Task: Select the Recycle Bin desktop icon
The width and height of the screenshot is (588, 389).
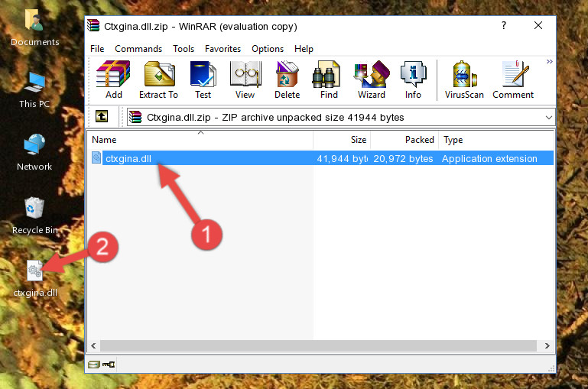Action: click(x=34, y=216)
